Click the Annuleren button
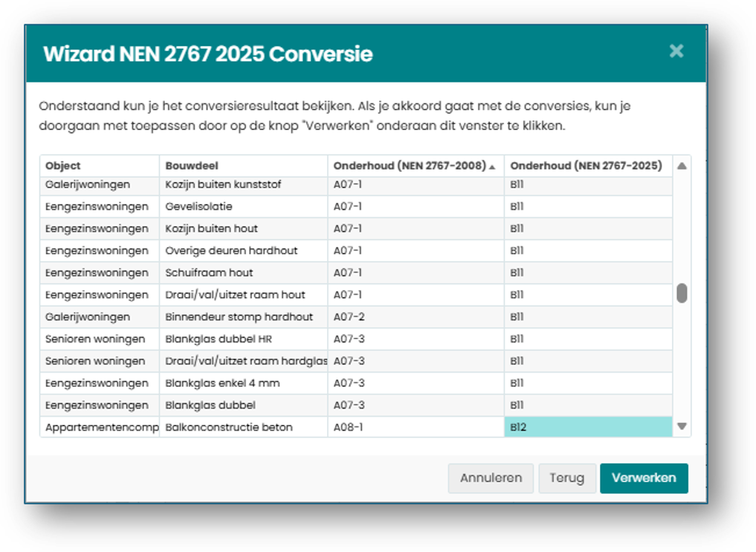 coord(491,478)
